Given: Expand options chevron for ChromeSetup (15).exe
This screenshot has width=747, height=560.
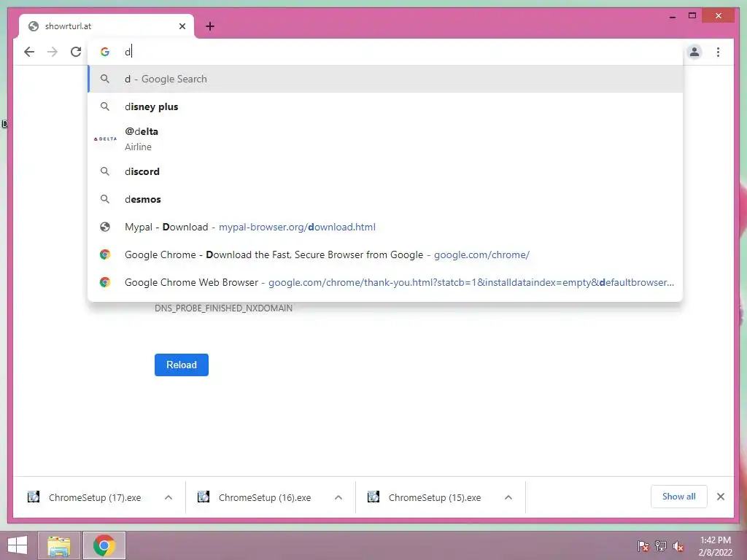Looking at the screenshot, I should 508,497.
